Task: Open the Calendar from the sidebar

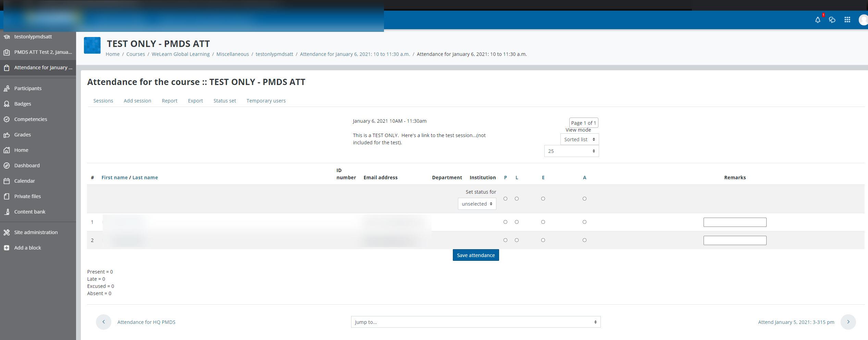Action: click(24, 181)
